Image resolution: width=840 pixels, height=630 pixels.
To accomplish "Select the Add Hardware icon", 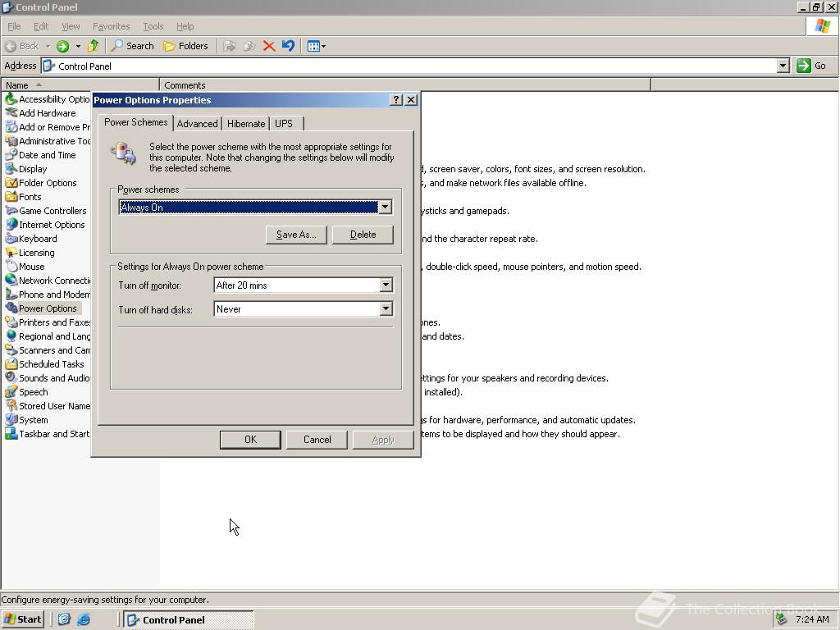I will (11, 113).
